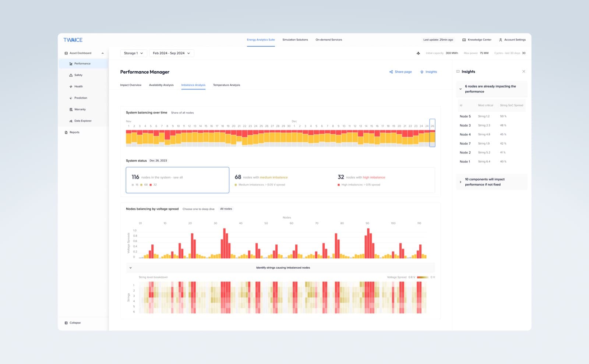This screenshot has width=589, height=364.
Task: Select Node 2 row in Insights table
Action: tap(491, 152)
